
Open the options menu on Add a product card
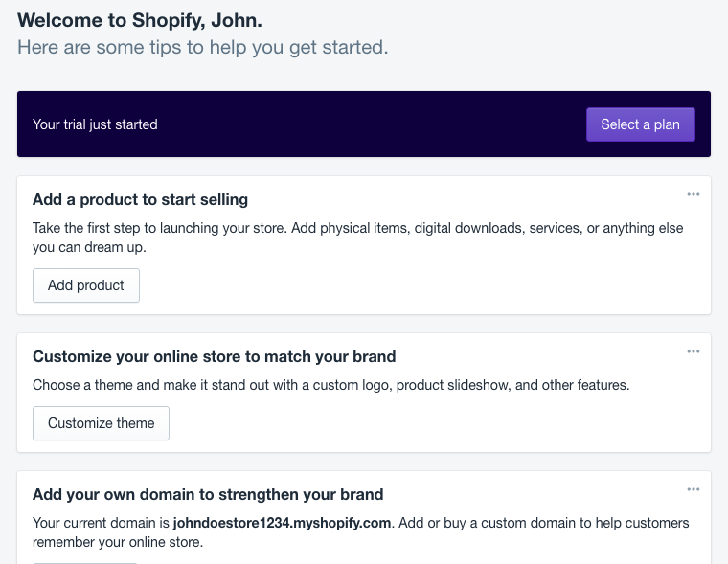(694, 194)
